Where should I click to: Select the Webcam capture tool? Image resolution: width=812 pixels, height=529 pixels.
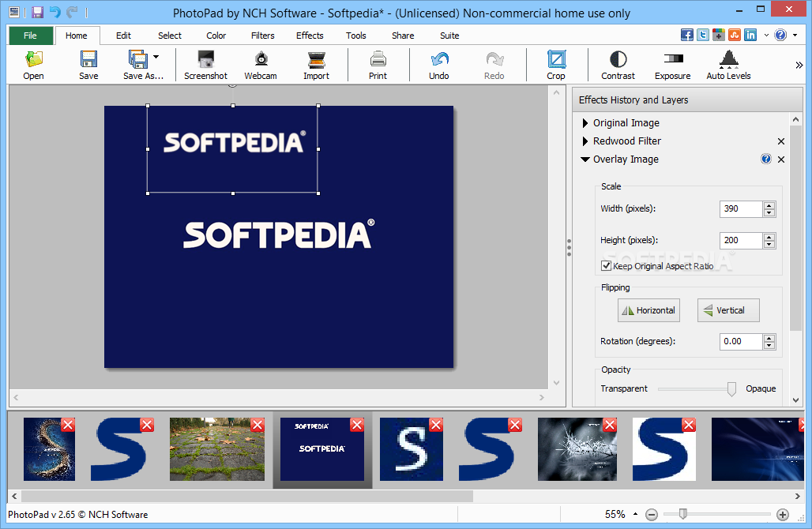tap(261, 65)
